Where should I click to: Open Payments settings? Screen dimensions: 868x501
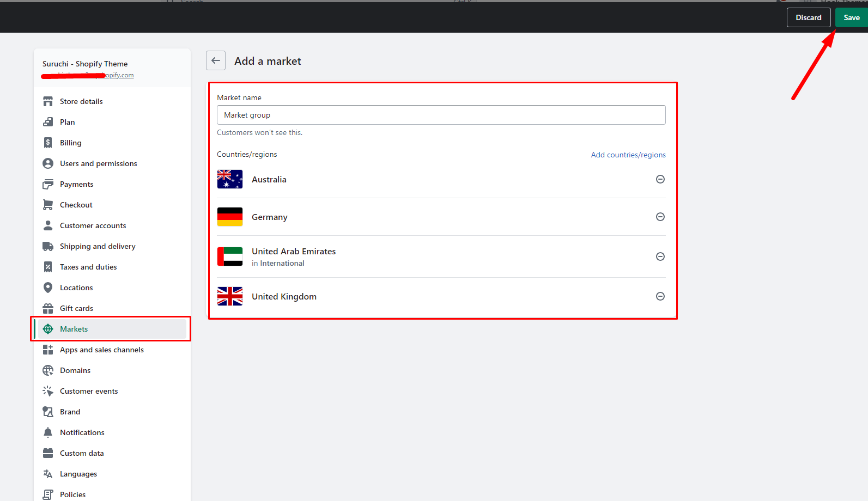77,184
